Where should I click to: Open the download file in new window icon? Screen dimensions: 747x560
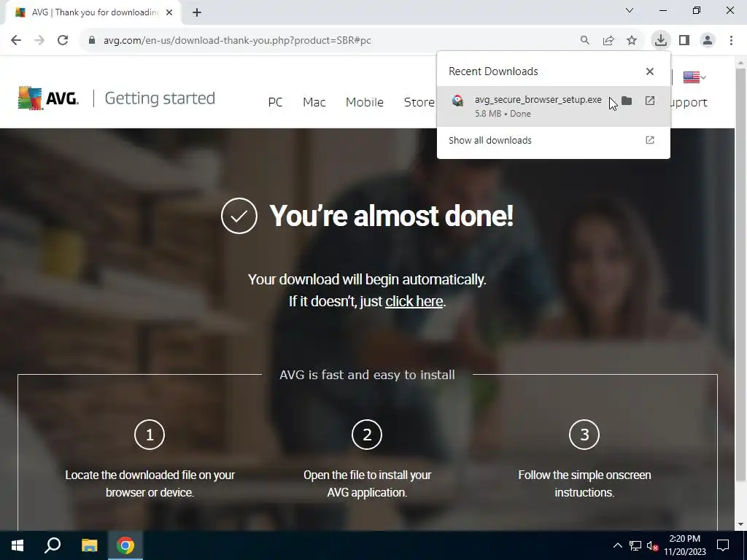pos(650,101)
